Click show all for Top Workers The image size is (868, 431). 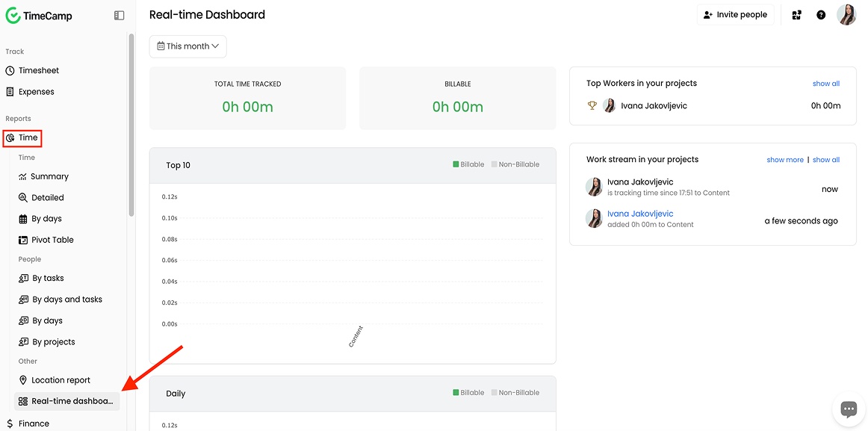point(825,83)
